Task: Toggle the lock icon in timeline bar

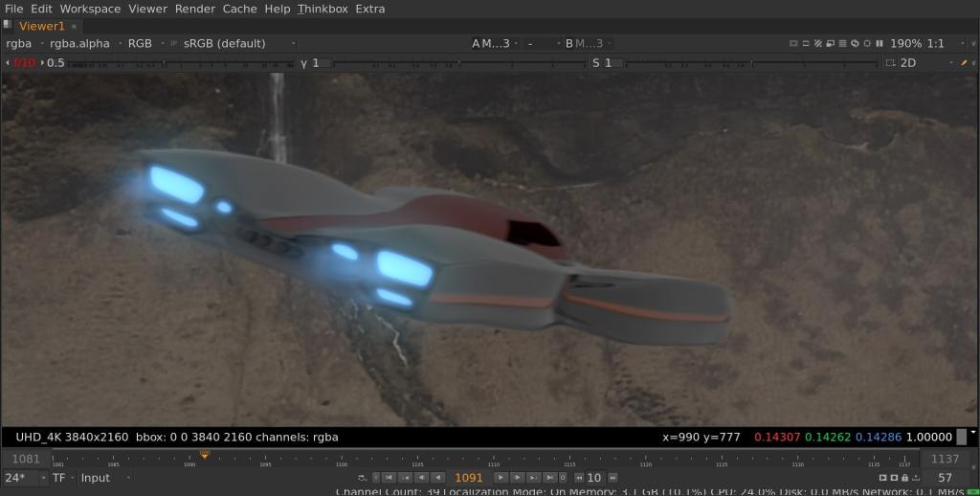Action: click(904, 477)
